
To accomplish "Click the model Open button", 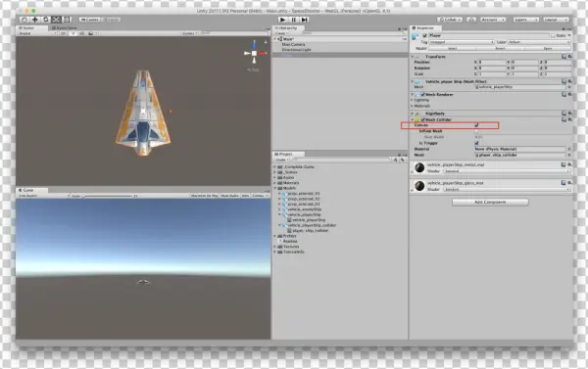I will tap(548, 48).
